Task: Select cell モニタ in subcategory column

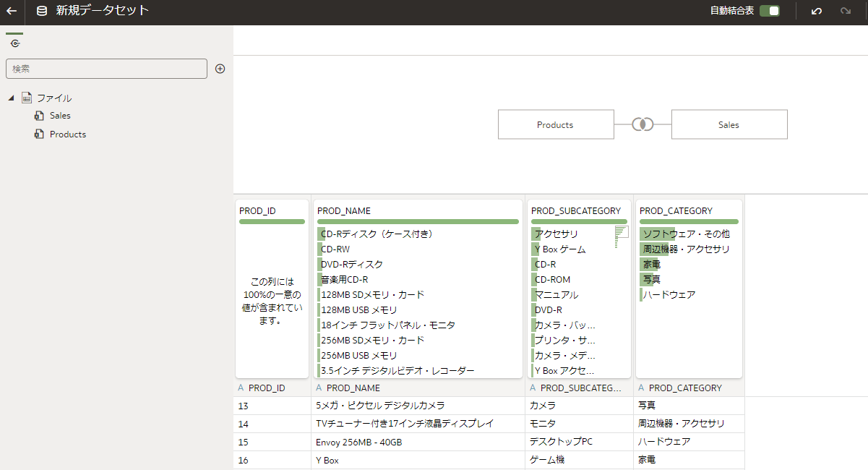Action: [579, 424]
